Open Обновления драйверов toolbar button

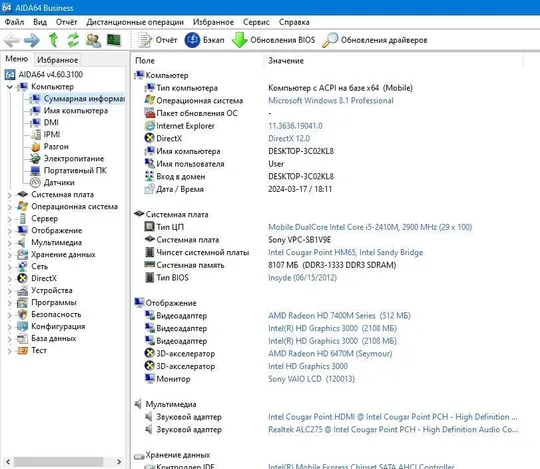pos(375,40)
